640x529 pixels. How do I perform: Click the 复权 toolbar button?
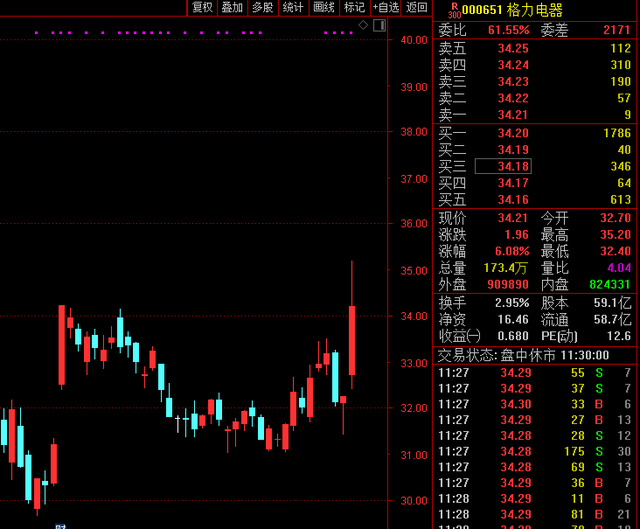pos(202,7)
